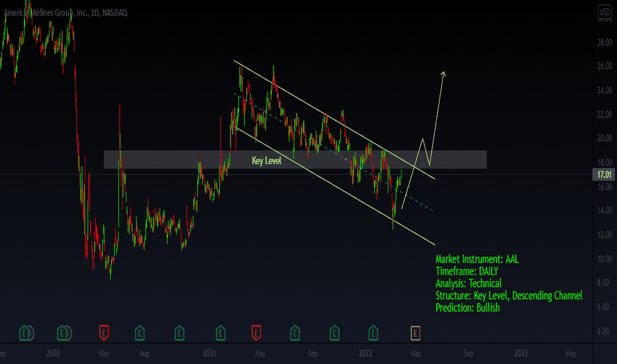Viewport: 617px width, 364px height.
Task: Open the first earnings marker left of 2020
Action: (24, 333)
